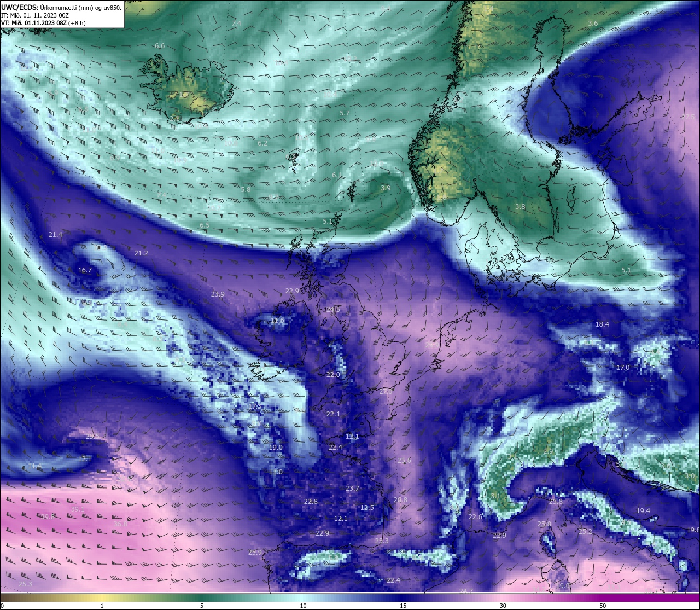Click the 19.0 value on the map

[x=276, y=448]
